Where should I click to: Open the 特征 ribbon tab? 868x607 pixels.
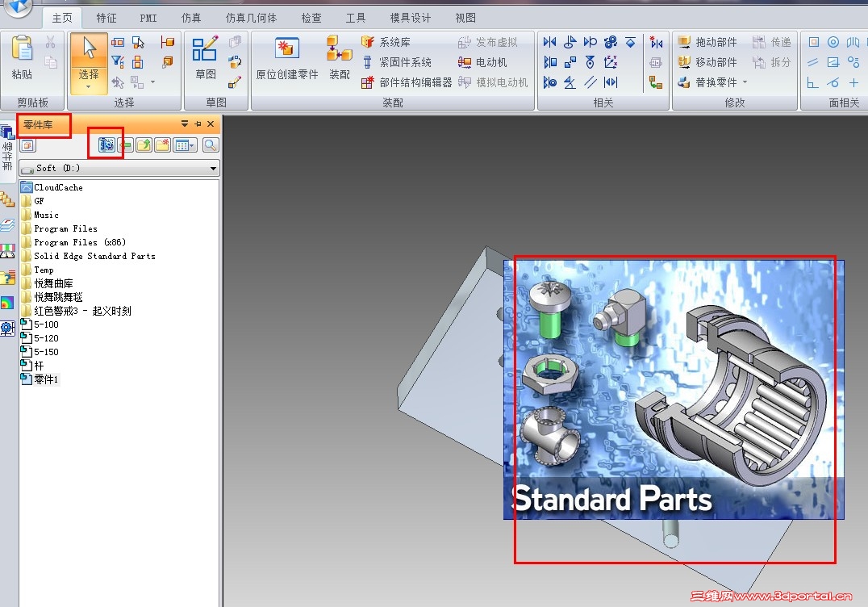pos(106,19)
